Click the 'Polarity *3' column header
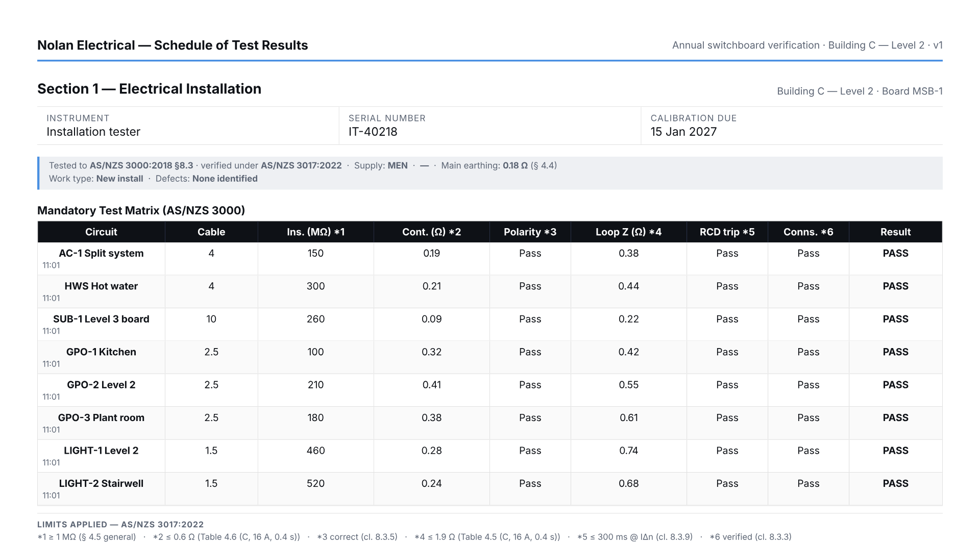Image resolution: width=980 pixels, height=542 pixels. pos(530,232)
